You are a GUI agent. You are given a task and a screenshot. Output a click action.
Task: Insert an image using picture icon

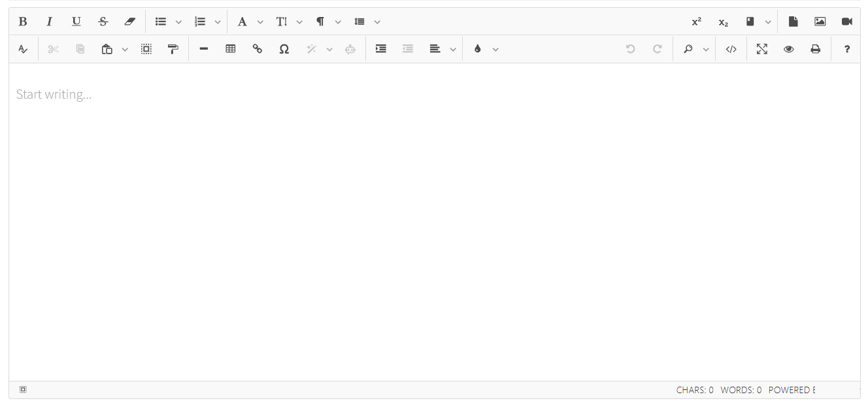tap(820, 22)
